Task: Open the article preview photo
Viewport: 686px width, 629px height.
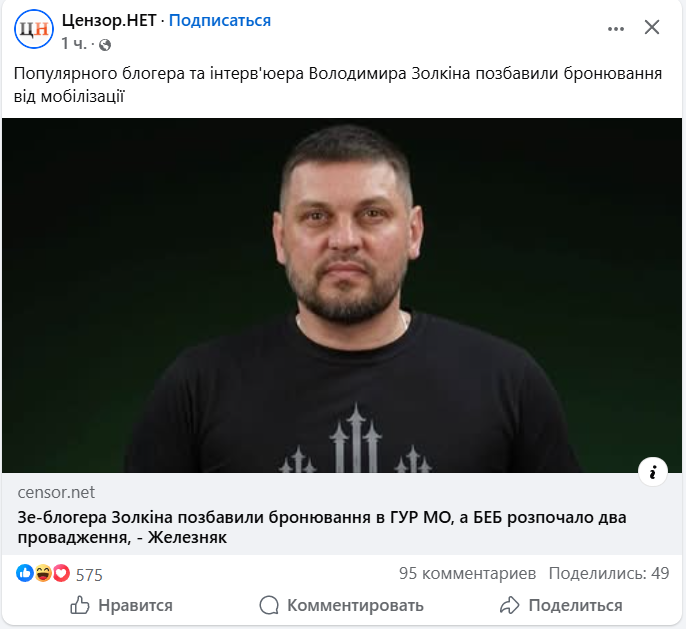Action: [342, 295]
